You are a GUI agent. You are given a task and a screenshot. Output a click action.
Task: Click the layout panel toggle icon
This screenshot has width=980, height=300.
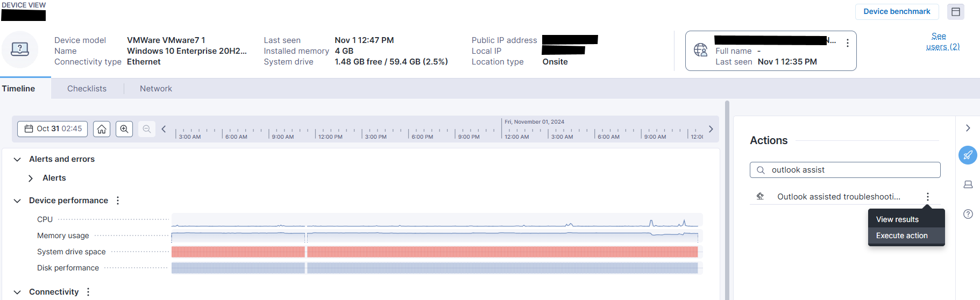955,12
